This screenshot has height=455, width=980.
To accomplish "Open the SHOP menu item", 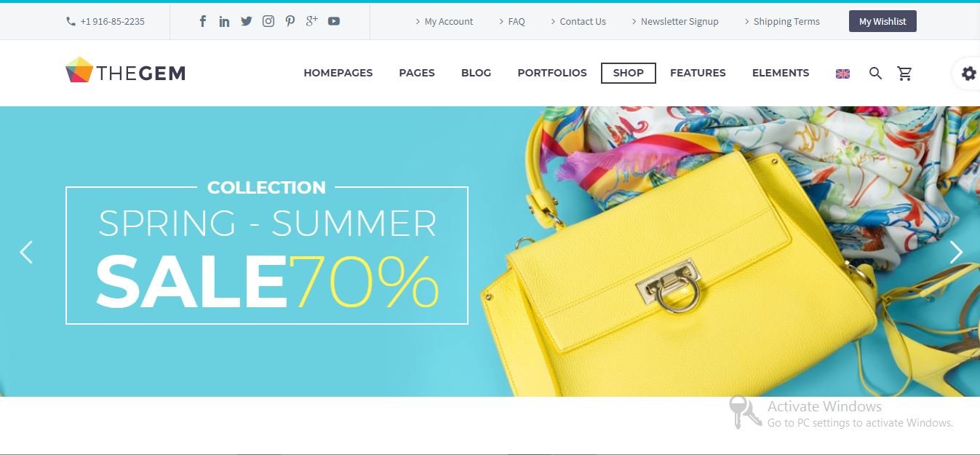I will click(x=629, y=73).
